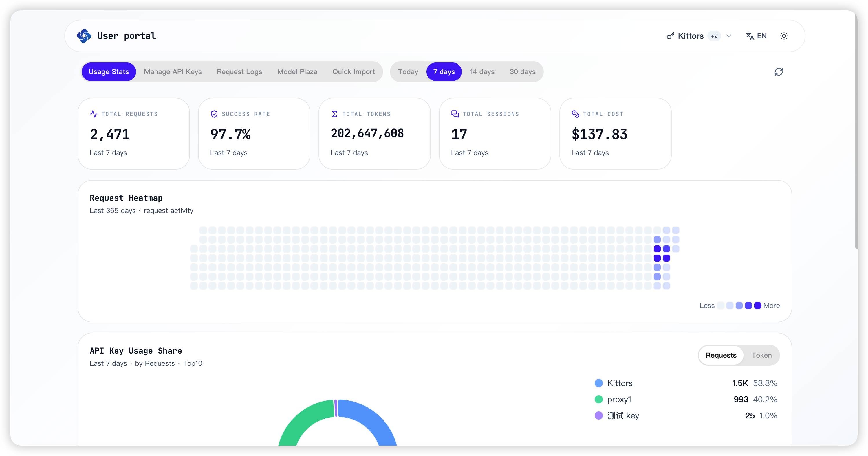Click the Total Tokens sigma icon
The height and width of the screenshot is (456, 868).
[x=334, y=114]
